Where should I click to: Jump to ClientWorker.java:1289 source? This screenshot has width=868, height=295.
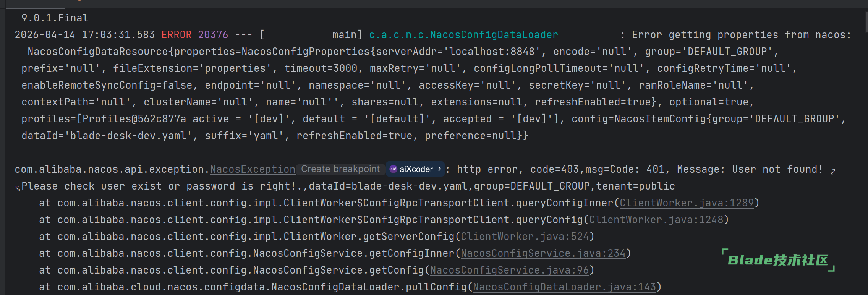tap(687, 203)
